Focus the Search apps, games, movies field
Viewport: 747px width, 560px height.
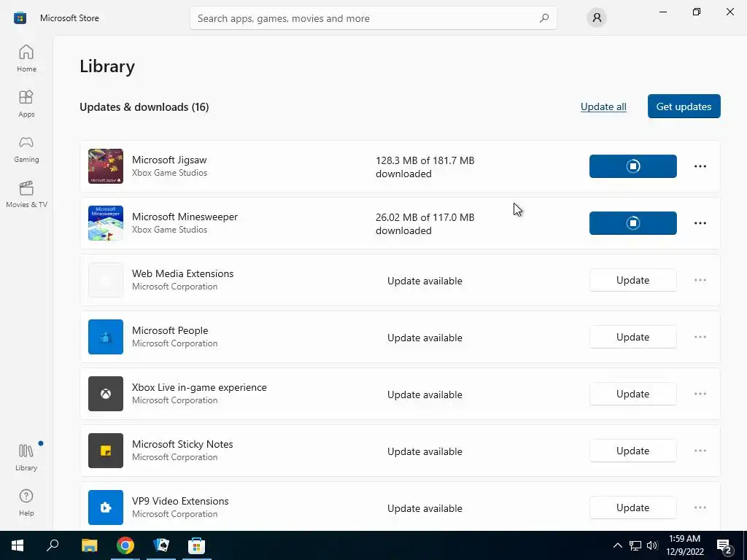[373, 18]
